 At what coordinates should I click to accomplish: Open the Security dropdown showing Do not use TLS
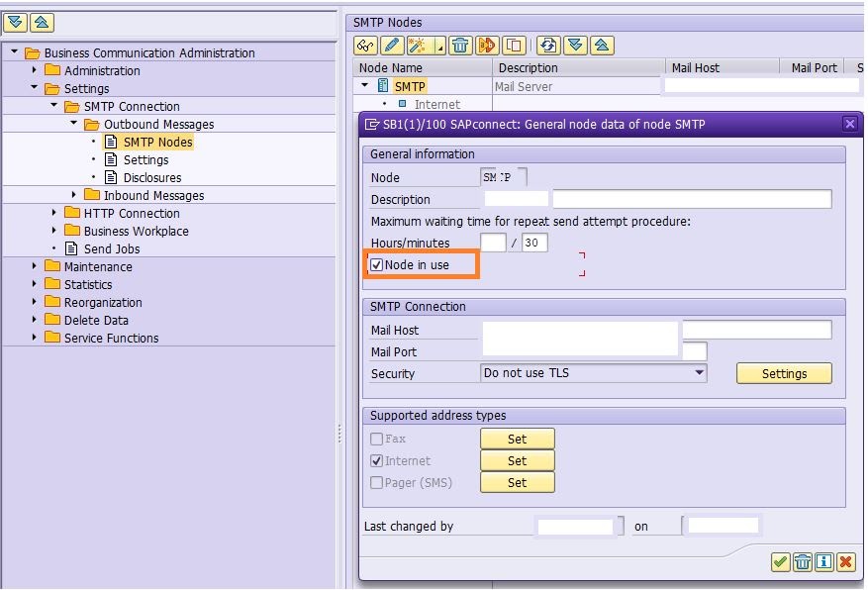[592, 373]
